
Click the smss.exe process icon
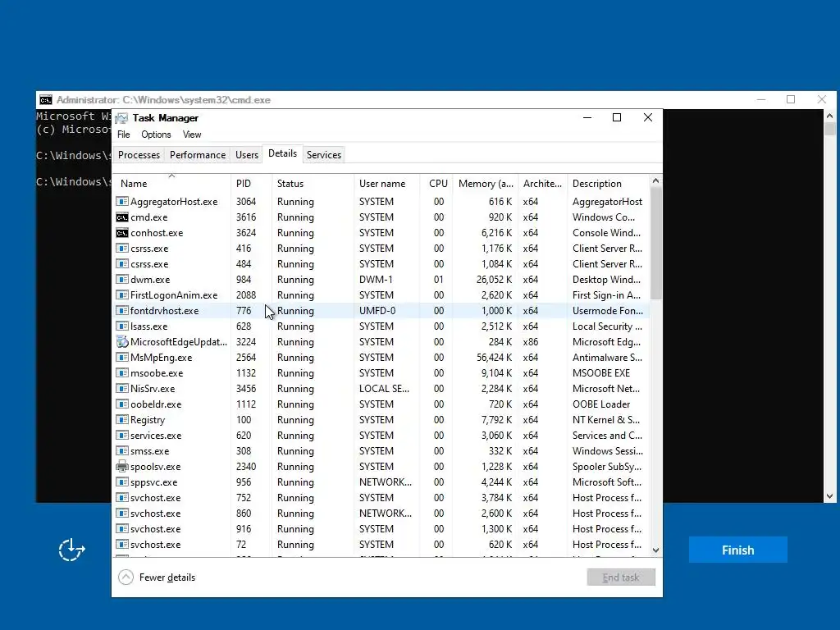[122, 450]
